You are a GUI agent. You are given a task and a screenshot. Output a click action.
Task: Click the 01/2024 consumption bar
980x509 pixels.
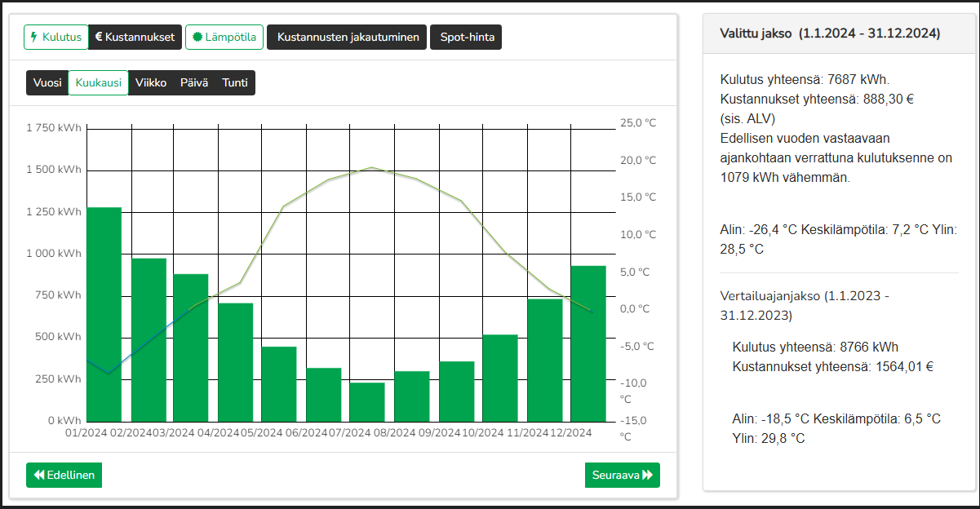click(x=104, y=314)
